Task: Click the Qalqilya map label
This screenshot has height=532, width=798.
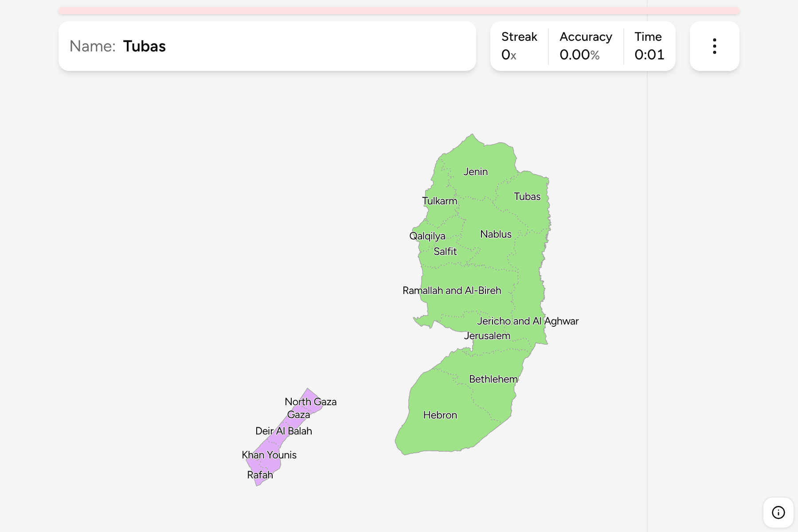Action: click(x=427, y=236)
